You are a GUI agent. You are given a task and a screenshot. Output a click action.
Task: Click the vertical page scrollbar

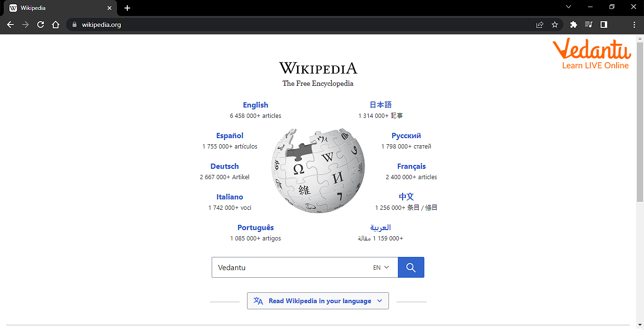tap(640, 123)
